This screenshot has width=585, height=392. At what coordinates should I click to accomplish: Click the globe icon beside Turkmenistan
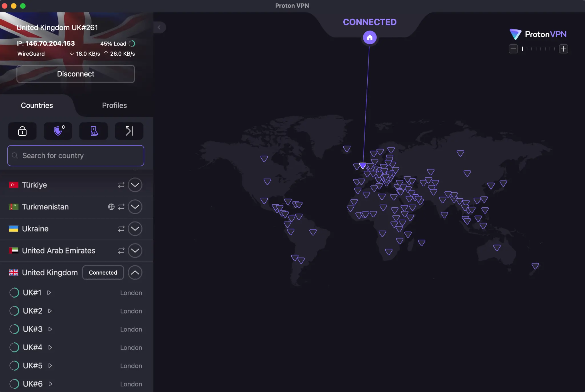(x=111, y=207)
